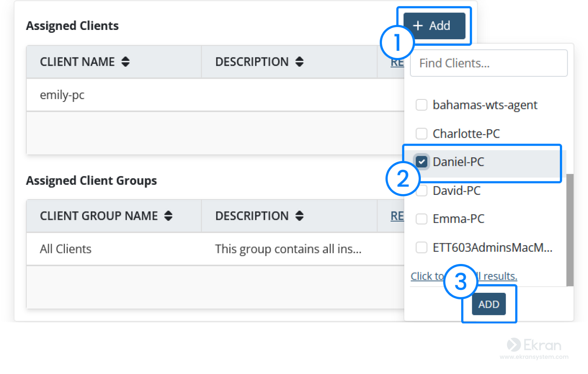Click the plus icon on Add button

pyautogui.click(x=418, y=26)
